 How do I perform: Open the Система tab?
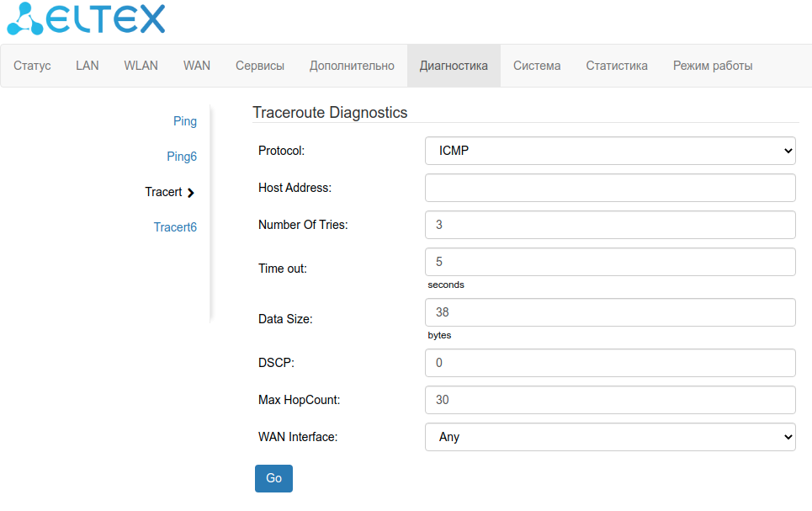[537, 66]
